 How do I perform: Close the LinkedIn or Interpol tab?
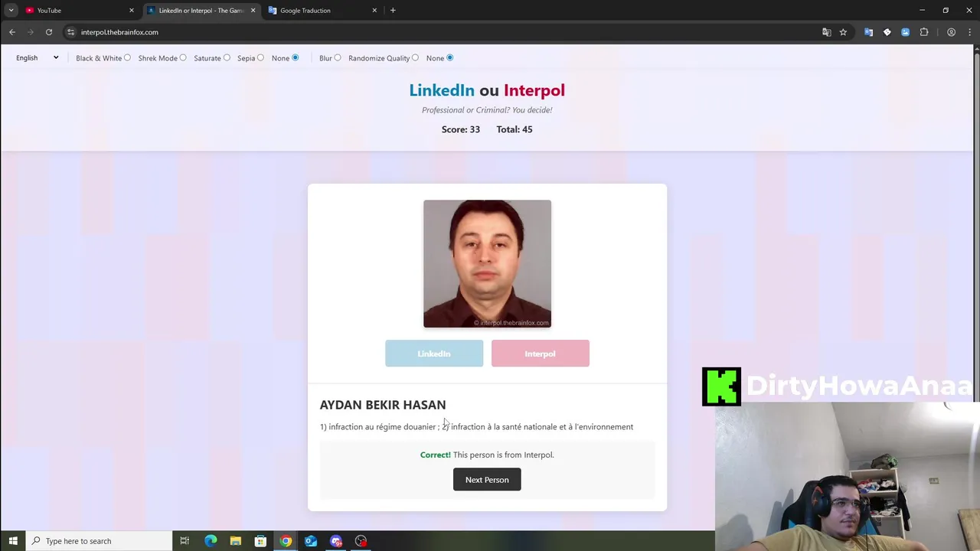pyautogui.click(x=253, y=10)
